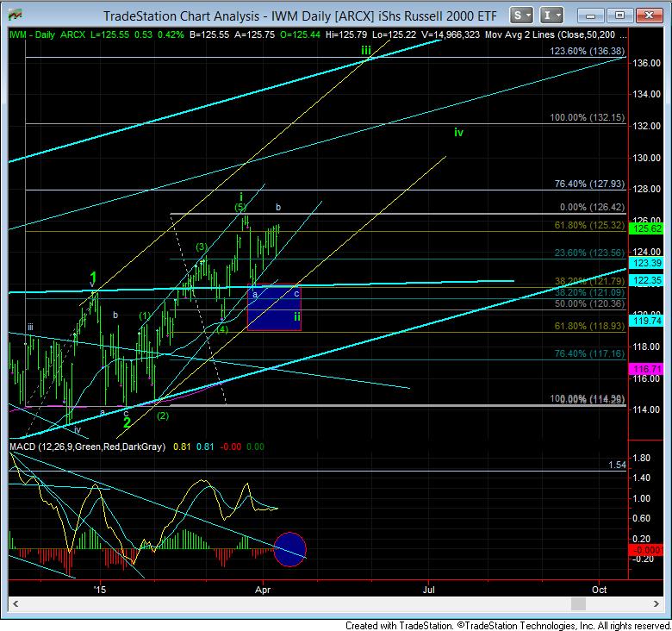The height and width of the screenshot is (631, 672).
Task: Select the 122.35 price axis label
Action: [647, 280]
